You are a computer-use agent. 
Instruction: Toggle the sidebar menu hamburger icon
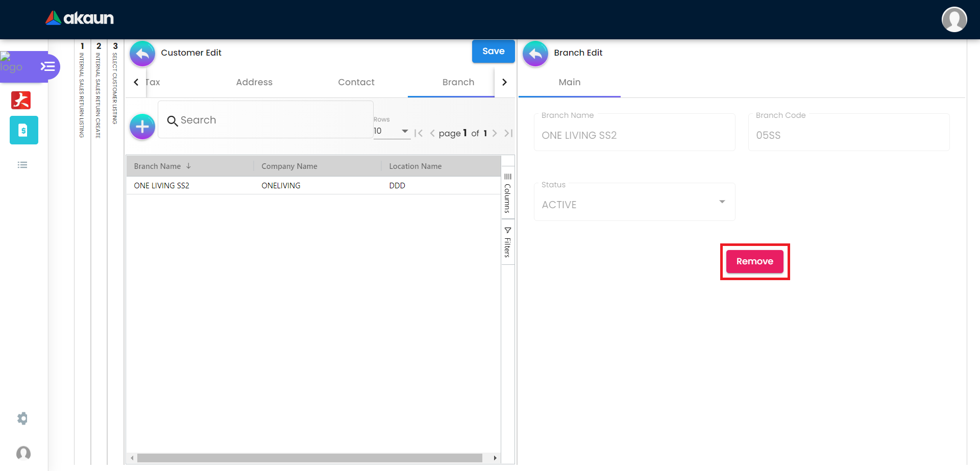coord(47,67)
